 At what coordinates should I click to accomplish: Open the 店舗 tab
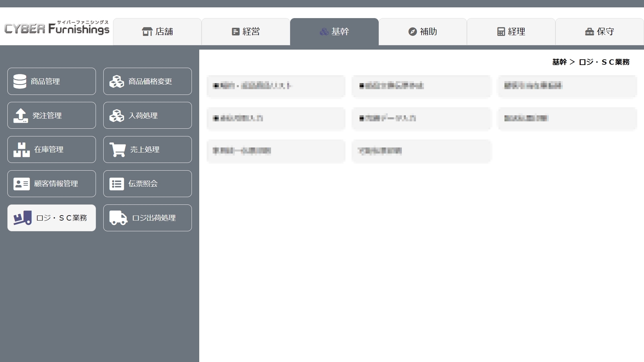157,32
